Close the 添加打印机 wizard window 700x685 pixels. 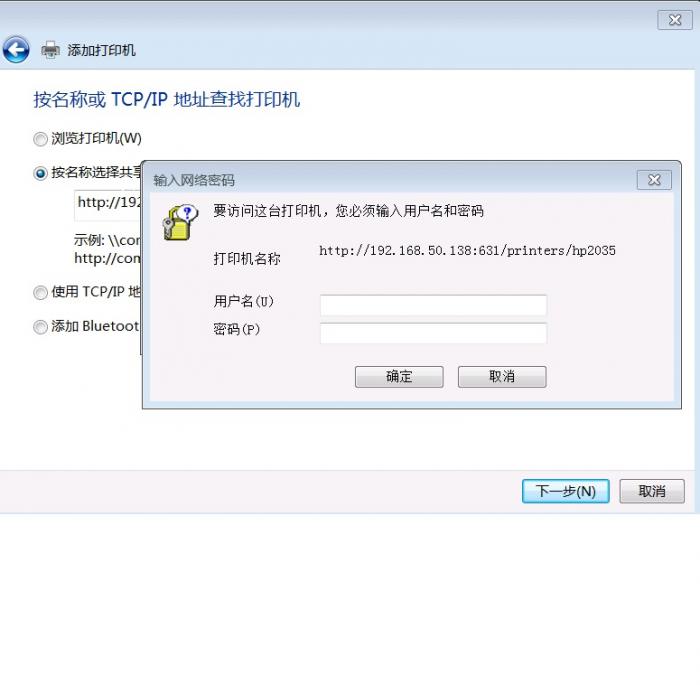point(675,20)
